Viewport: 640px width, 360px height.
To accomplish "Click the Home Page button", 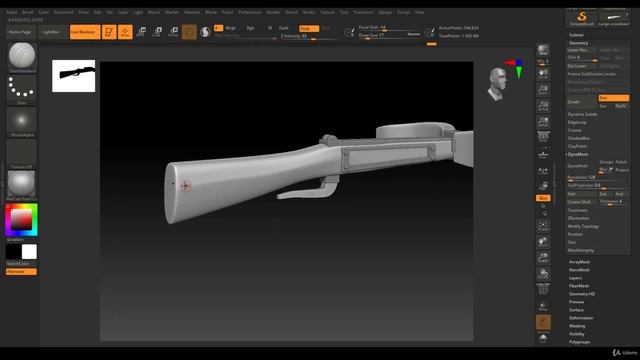I will click(20, 32).
